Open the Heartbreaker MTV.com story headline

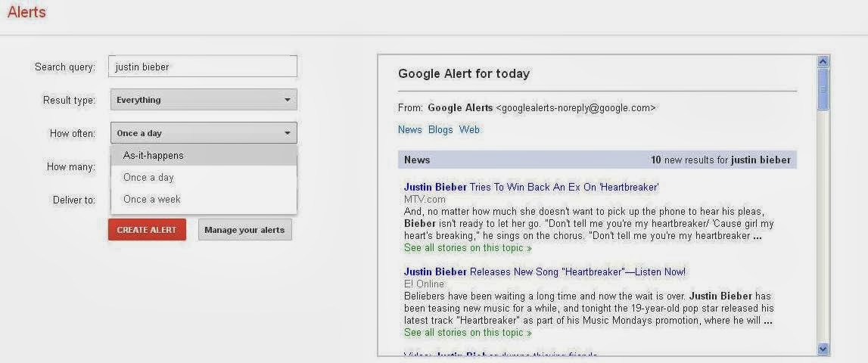531,187
